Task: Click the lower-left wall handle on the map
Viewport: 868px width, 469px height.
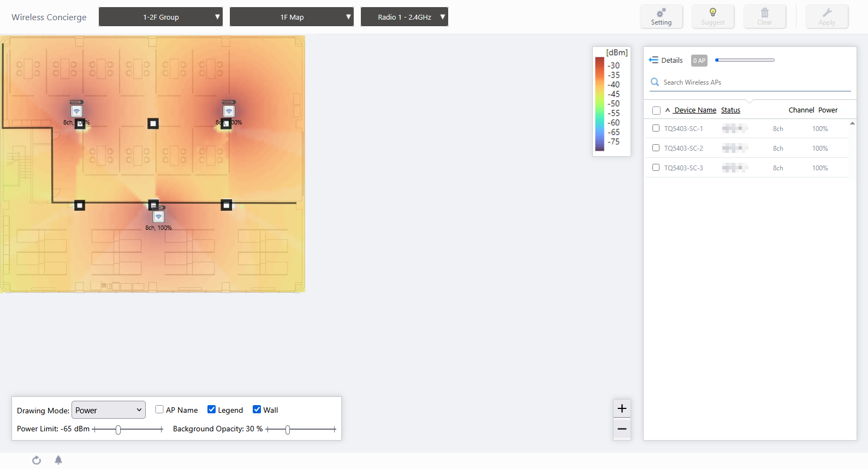Action: (80, 205)
